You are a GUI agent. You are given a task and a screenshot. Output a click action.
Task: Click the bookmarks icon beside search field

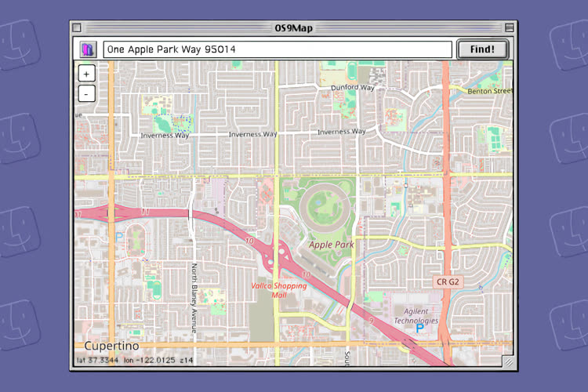pyautogui.click(x=88, y=49)
